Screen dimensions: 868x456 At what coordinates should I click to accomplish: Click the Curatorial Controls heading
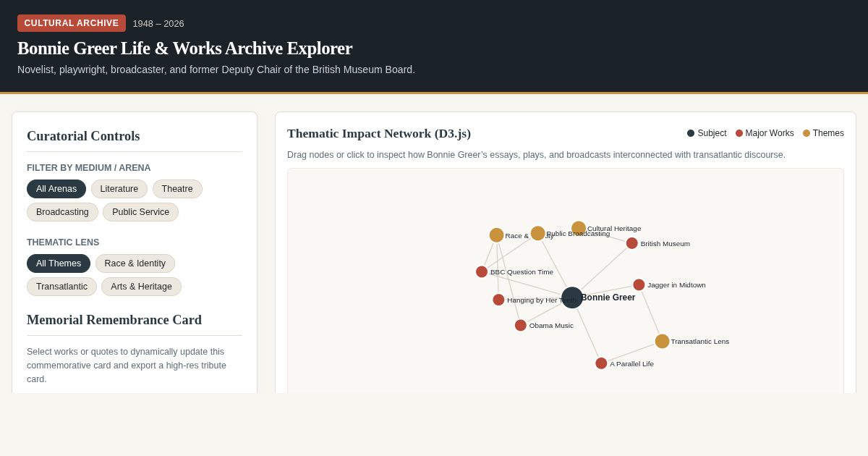coord(83,136)
